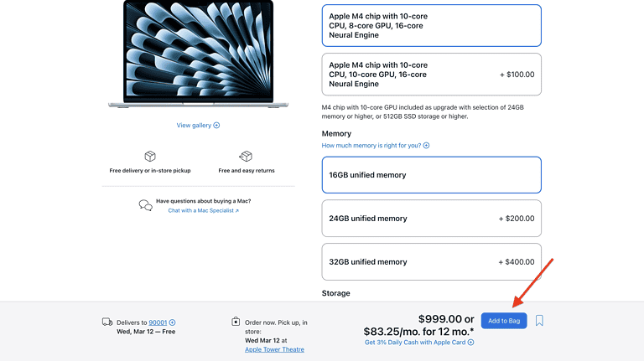Click the store pickup bag icon
Image resolution: width=644 pixels, height=361 pixels.
click(x=236, y=322)
